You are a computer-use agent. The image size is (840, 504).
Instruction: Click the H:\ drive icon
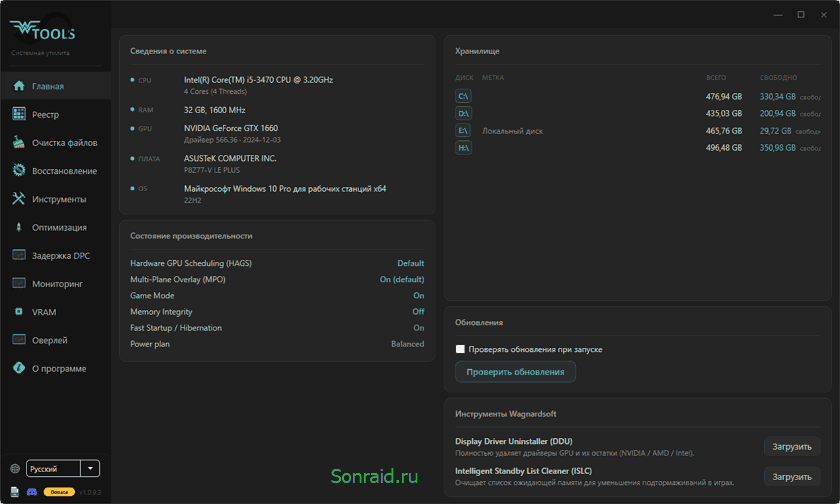[x=463, y=148]
